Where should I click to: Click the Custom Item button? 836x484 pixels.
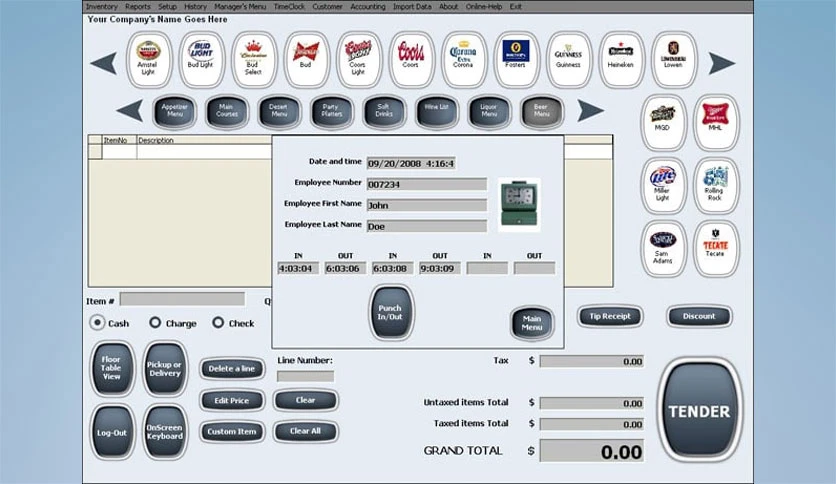[232, 431]
